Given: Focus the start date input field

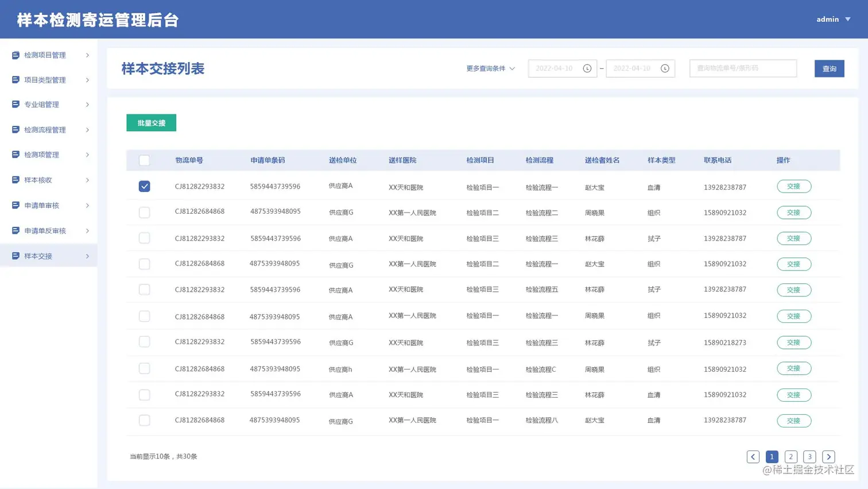Looking at the screenshot, I should [x=562, y=68].
